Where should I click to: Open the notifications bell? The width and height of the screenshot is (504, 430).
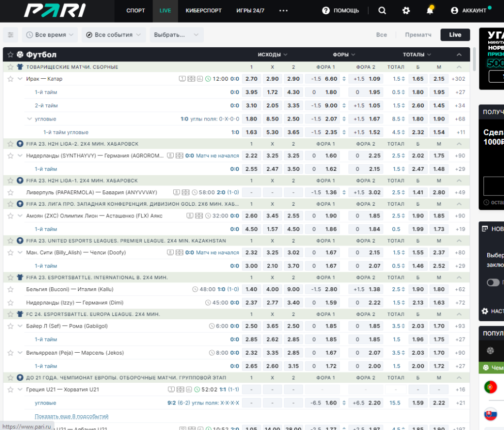click(430, 10)
